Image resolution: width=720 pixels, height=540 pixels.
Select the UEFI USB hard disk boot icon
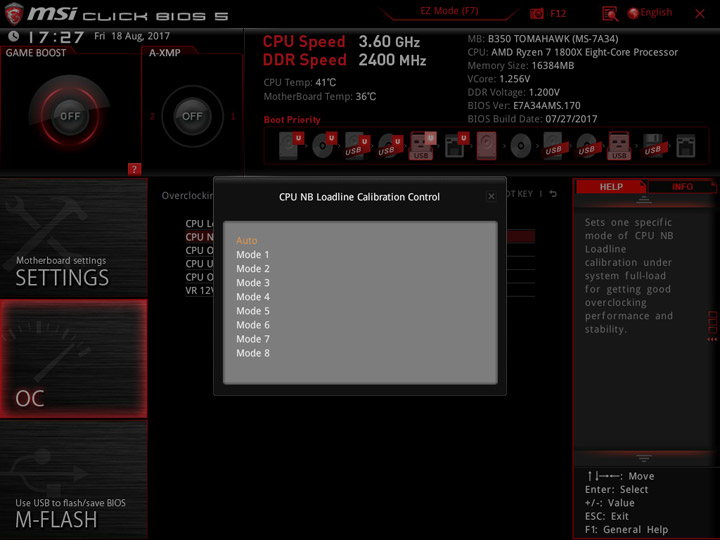[x=357, y=146]
